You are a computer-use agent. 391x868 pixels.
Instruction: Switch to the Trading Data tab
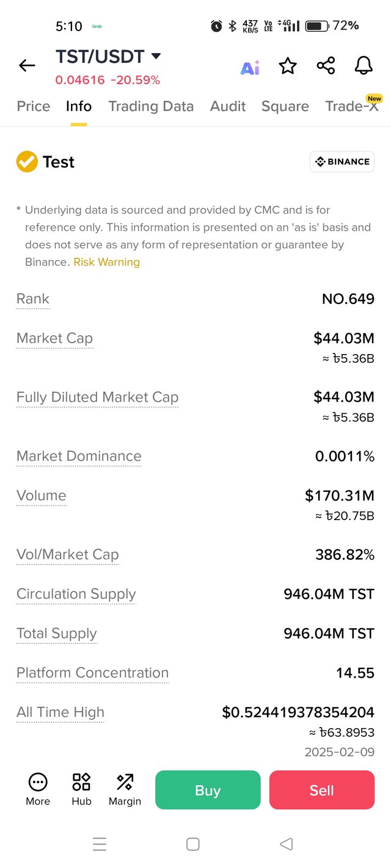[x=151, y=106]
